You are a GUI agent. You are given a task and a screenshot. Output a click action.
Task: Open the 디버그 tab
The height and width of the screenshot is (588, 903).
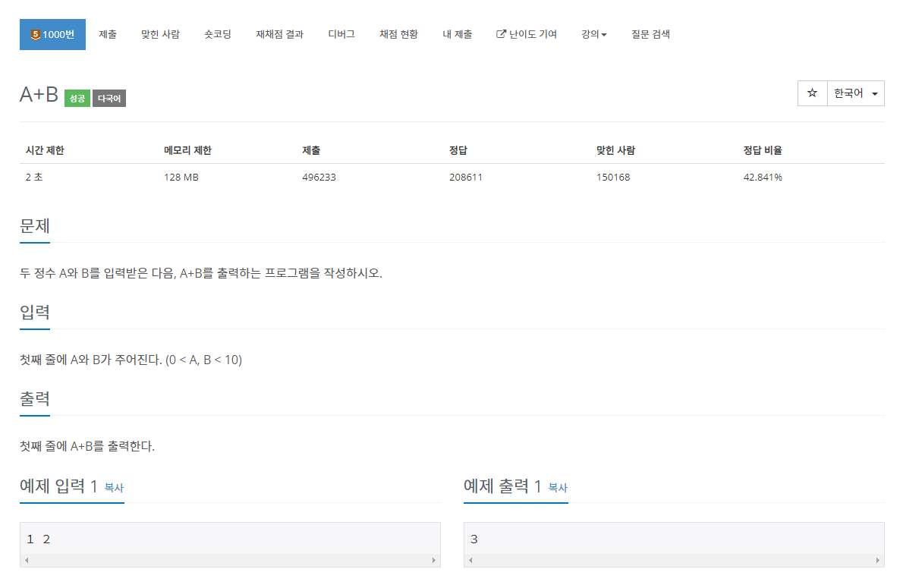click(x=341, y=34)
